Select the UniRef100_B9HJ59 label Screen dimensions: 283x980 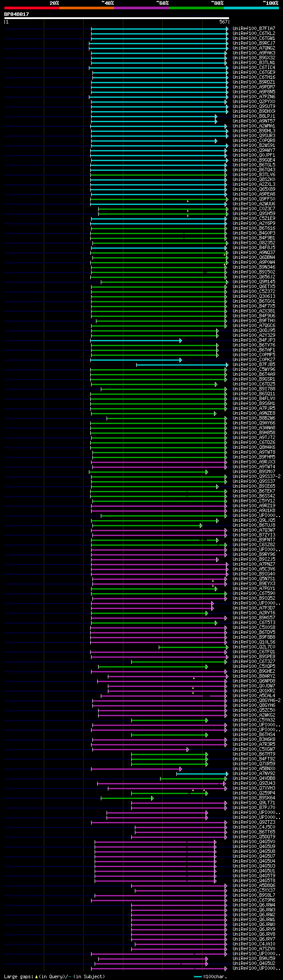point(254,958)
